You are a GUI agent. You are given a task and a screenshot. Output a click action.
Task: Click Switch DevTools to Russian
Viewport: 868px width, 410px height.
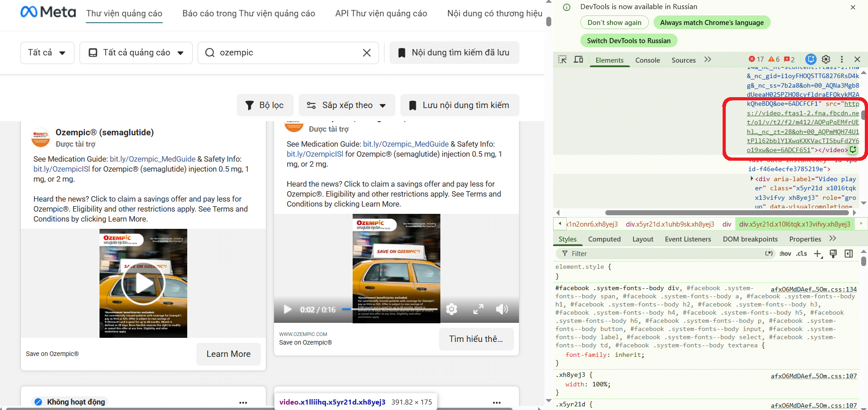pos(629,41)
